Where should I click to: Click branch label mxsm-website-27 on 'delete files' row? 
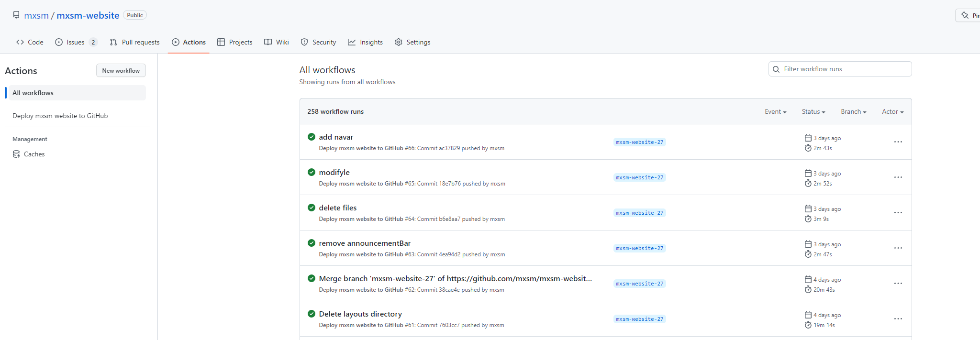click(x=640, y=213)
